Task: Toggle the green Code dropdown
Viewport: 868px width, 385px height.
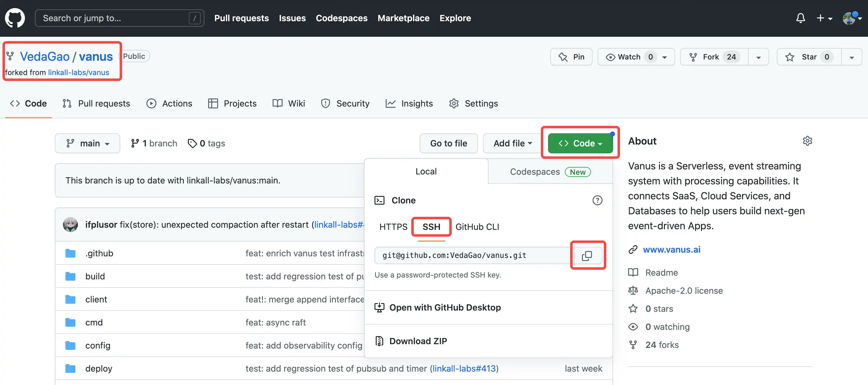Action: point(580,144)
